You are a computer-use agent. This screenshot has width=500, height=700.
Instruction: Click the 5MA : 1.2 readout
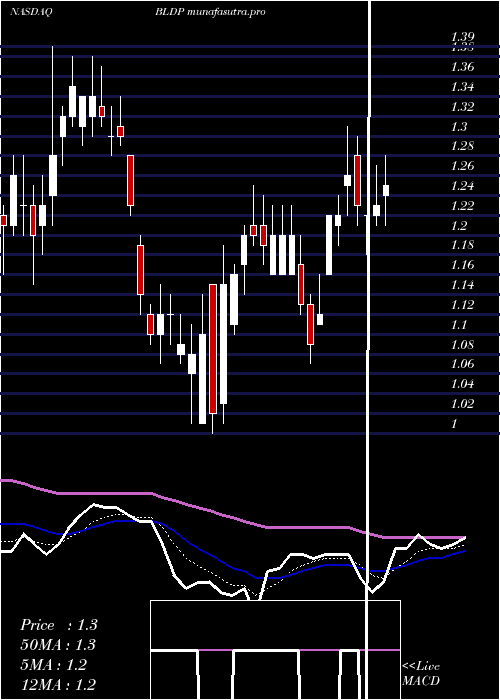tap(53, 665)
